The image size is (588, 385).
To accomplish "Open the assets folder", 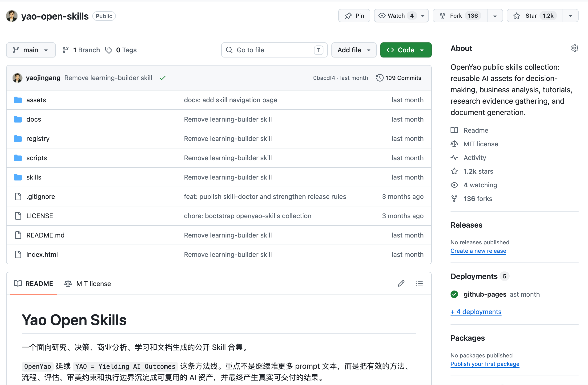I will point(36,100).
